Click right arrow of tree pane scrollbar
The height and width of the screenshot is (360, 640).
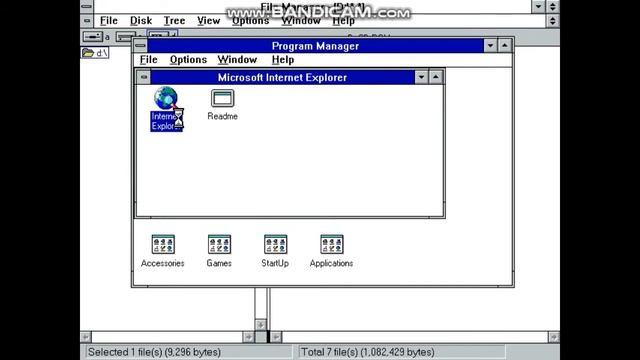[x=248, y=337]
